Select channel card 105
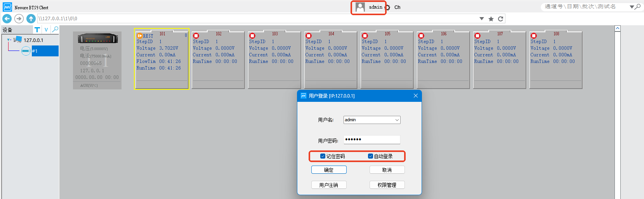The width and height of the screenshot is (644, 199). point(387,60)
